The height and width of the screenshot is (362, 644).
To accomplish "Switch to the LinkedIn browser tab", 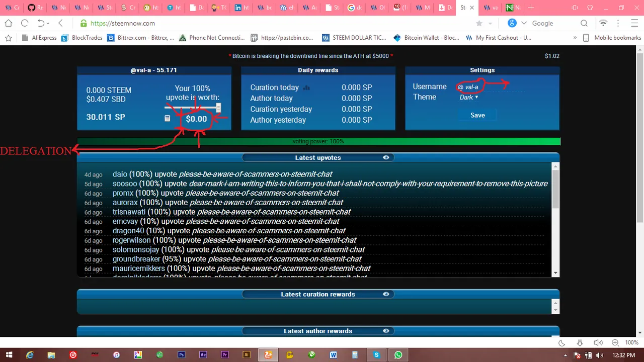I will [242, 8].
